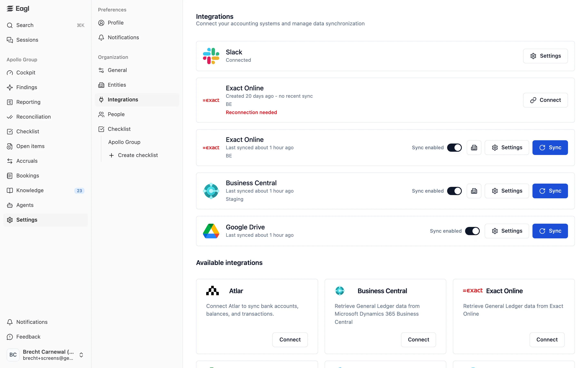588x368 pixels.
Task: Click the Knowledge badge showing 23
Action: [x=79, y=191]
